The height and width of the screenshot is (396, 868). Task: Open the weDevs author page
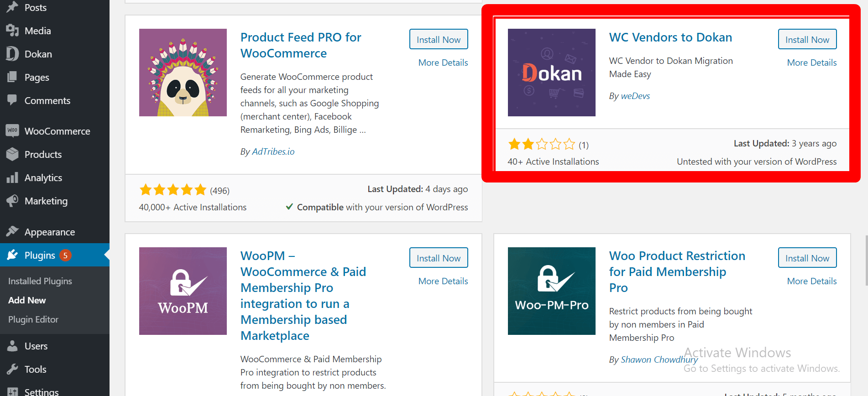click(x=635, y=96)
